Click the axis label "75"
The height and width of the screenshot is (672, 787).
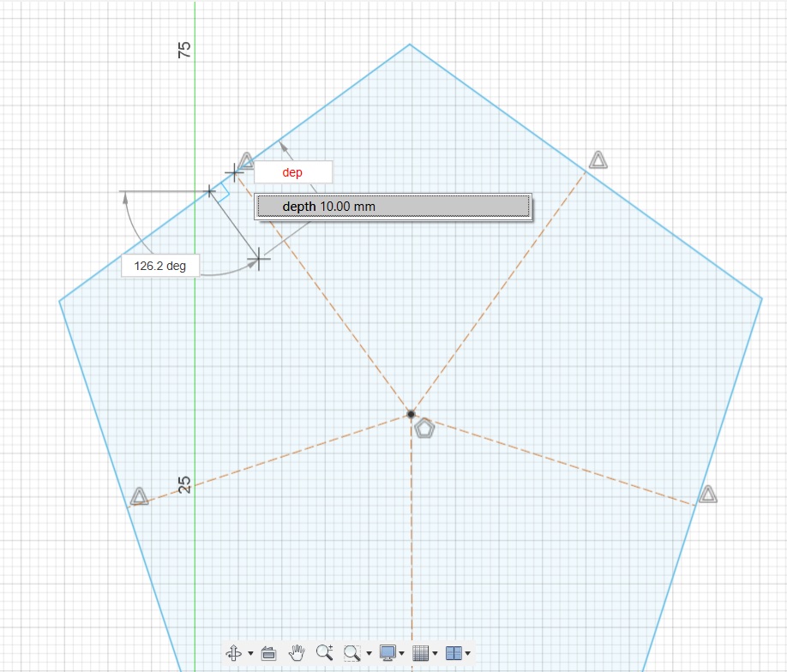(x=184, y=49)
